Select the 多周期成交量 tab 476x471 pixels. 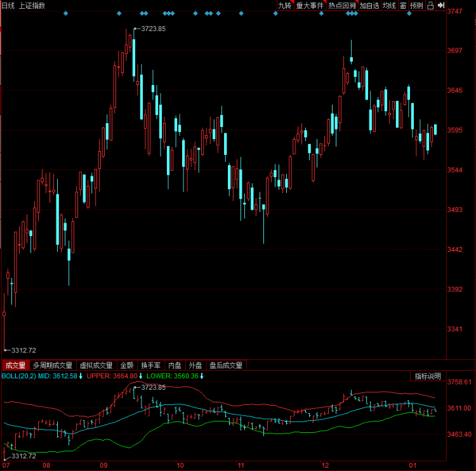coord(53,366)
